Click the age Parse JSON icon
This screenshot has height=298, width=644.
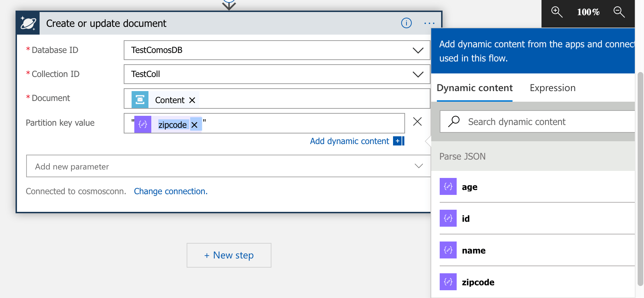(448, 186)
